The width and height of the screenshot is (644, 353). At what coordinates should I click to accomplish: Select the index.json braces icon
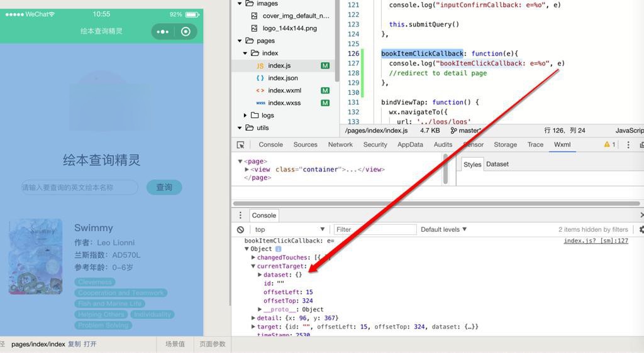pyautogui.click(x=260, y=78)
